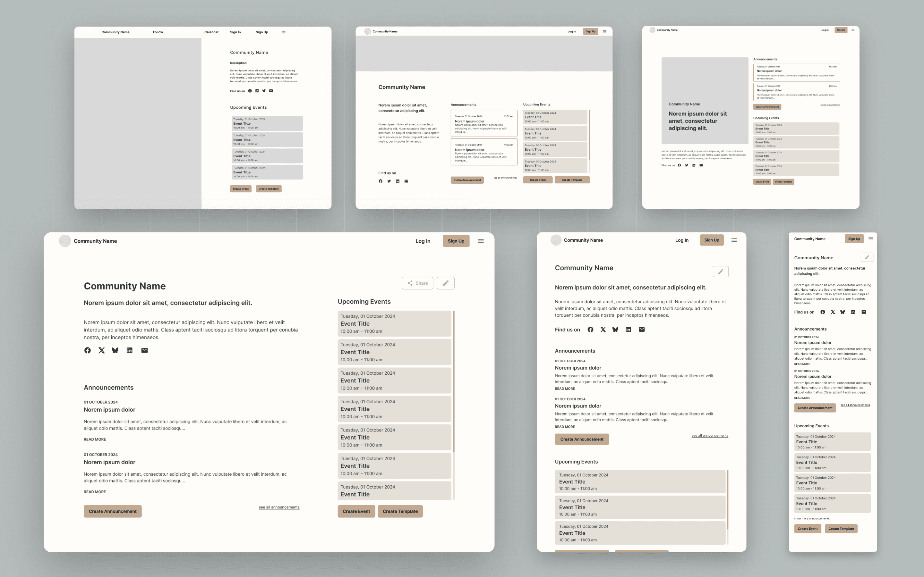Click the X icon in the tablet-width mockup
Image resolution: width=924 pixels, height=577 pixels.
coord(603,330)
